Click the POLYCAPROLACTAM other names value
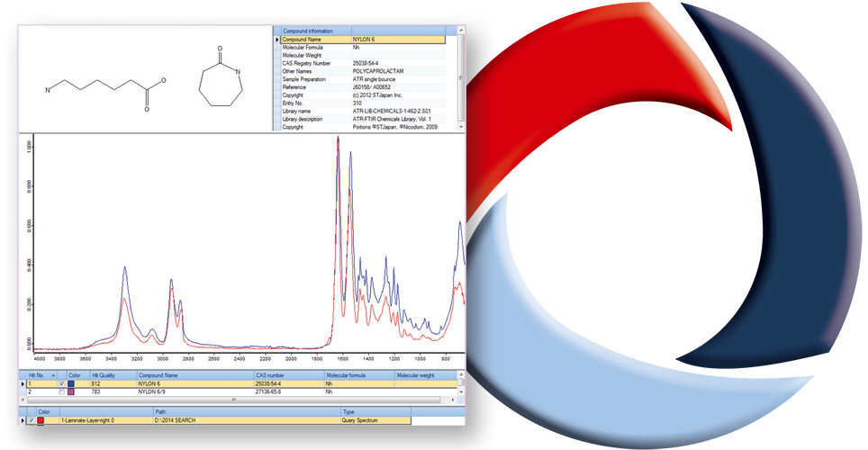The height and width of the screenshot is (450, 868). point(378,71)
